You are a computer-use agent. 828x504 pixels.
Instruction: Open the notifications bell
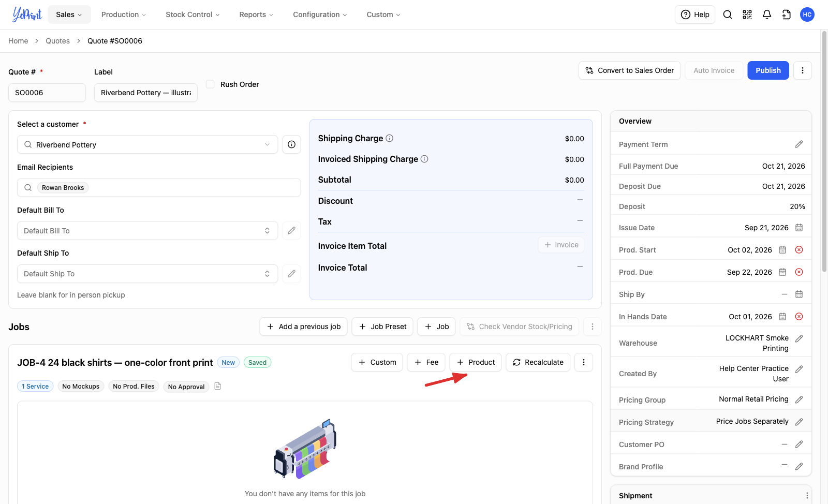click(767, 14)
